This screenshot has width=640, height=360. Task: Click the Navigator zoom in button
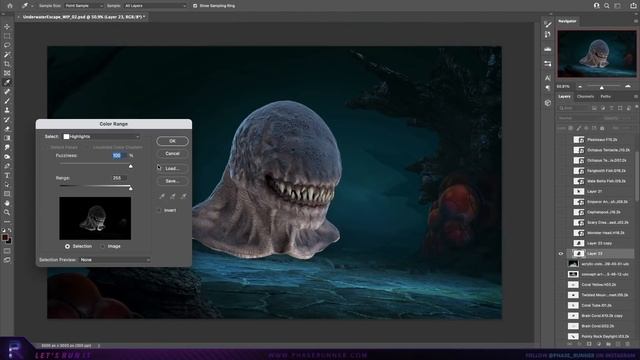coord(628,87)
